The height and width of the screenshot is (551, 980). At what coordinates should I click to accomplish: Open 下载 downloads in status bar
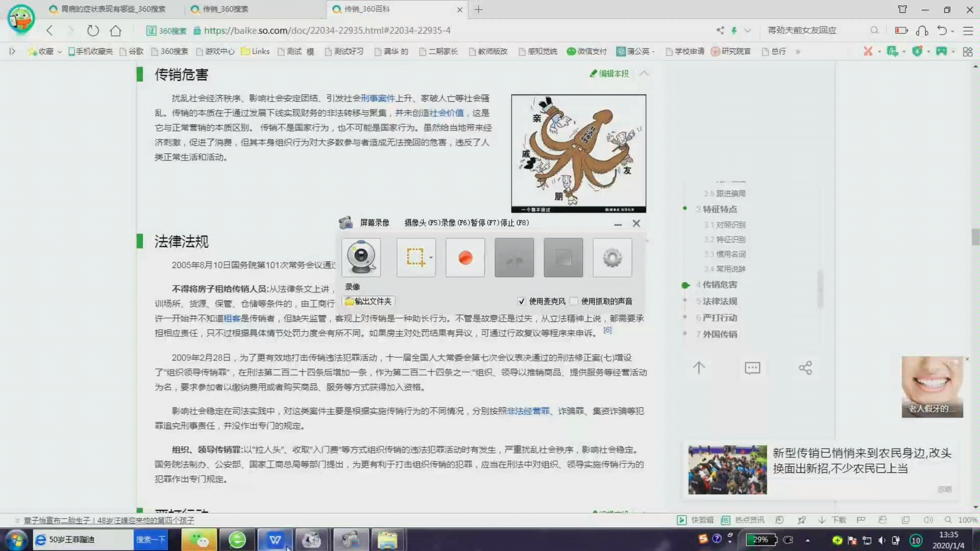[832, 520]
